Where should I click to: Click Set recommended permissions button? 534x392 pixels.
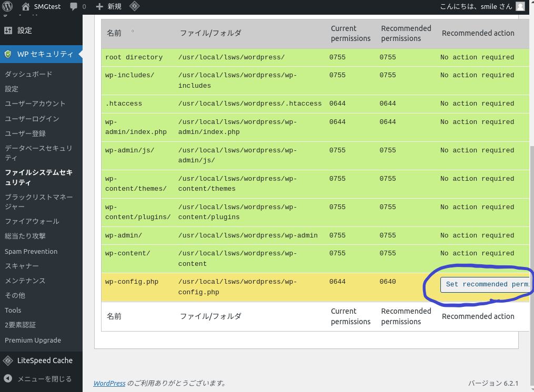485,284
